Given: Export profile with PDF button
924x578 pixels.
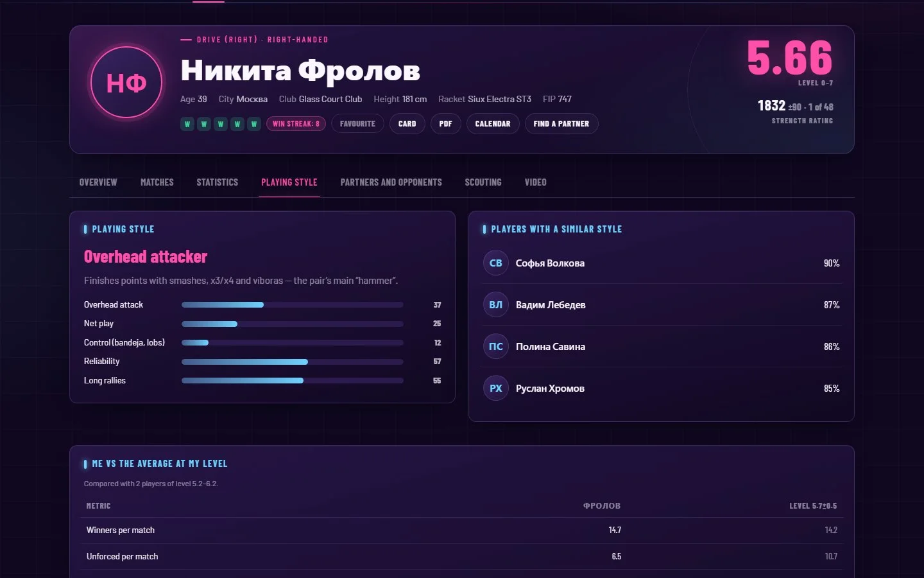Looking at the screenshot, I should [446, 124].
